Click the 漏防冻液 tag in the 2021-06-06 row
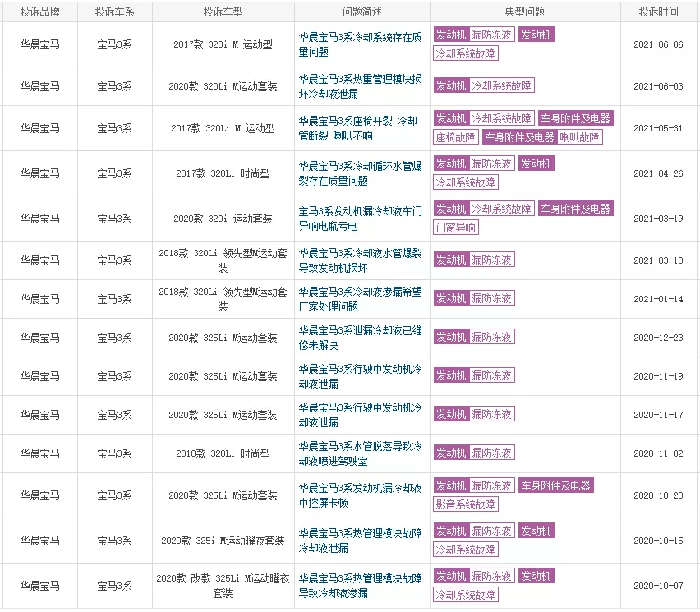The width and height of the screenshot is (700, 612). pos(492,35)
